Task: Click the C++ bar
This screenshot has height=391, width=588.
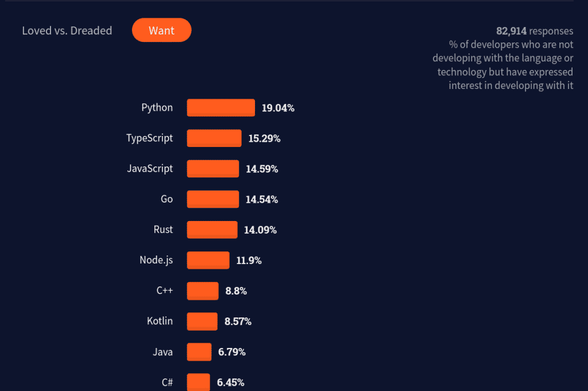Action: coord(202,291)
